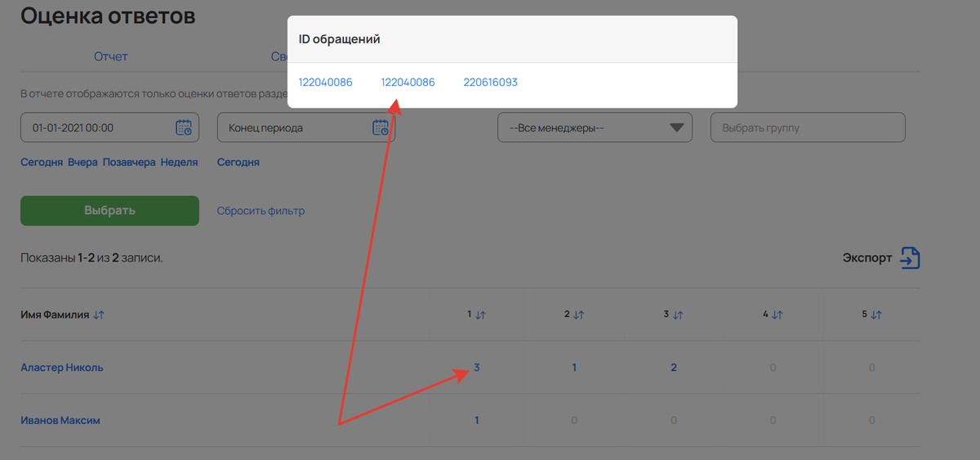Click Показаны 1-2 из 2 записи text
This screenshot has height=460, width=980.
click(x=91, y=258)
